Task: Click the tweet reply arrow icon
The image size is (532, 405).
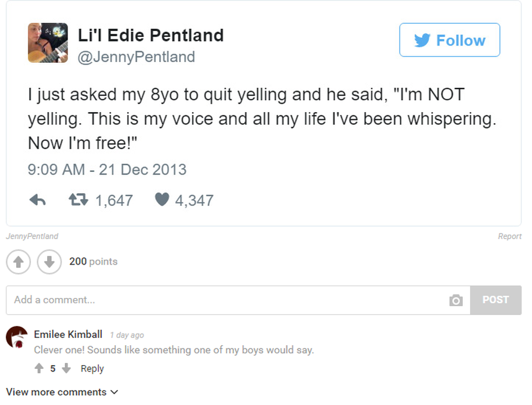Action: point(37,200)
